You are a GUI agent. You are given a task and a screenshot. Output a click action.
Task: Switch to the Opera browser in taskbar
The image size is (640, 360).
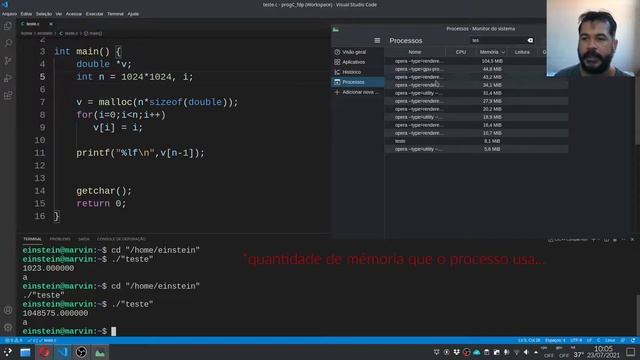click(x=44, y=352)
